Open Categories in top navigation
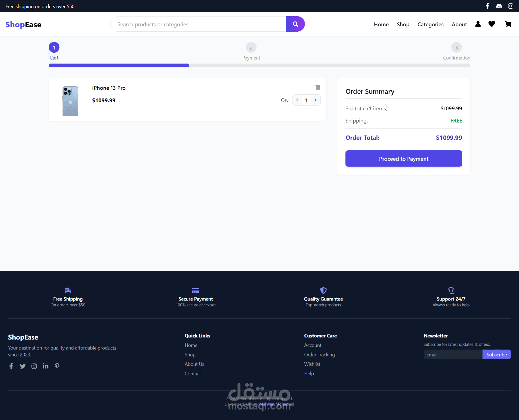 pyautogui.click(x=430, y=24)
